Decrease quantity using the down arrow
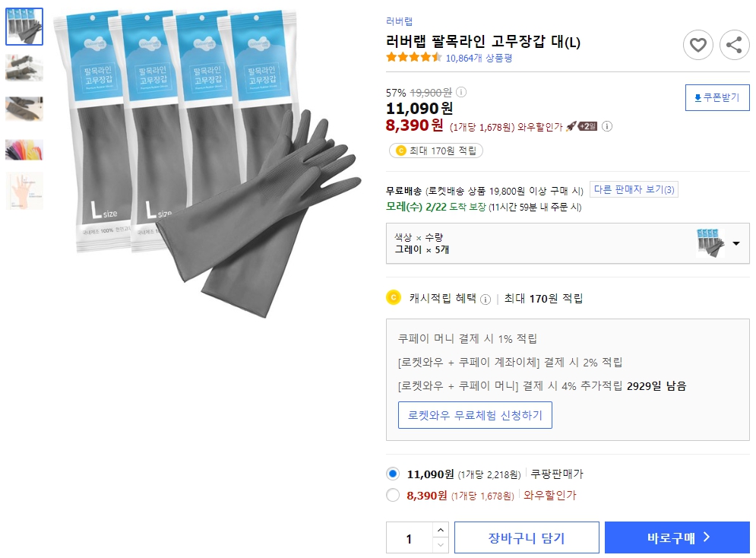This screenshot has width=756, height=558. pyautogui.click(x=439, y=543)
